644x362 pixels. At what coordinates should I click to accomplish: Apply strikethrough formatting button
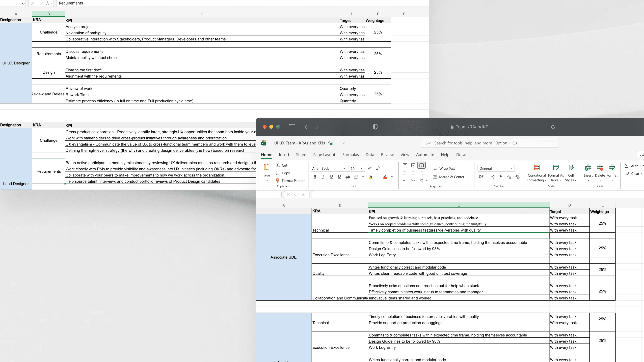[347, 177]
